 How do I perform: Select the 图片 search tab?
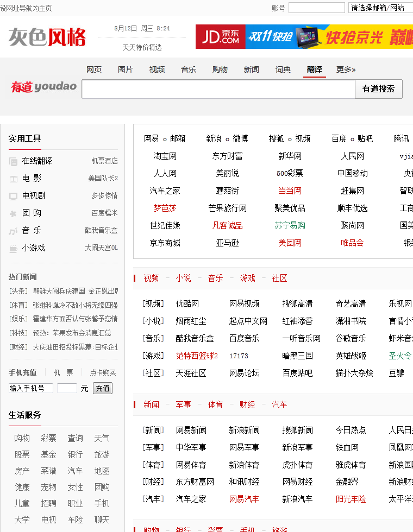(x=126, y=69)
